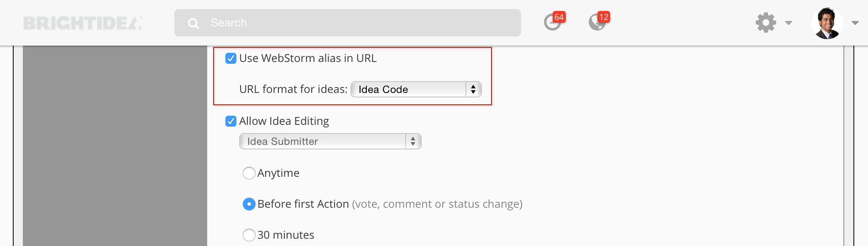868x246 pixels.
Task: Click the search magnifier icon
Action: [193, 23]
